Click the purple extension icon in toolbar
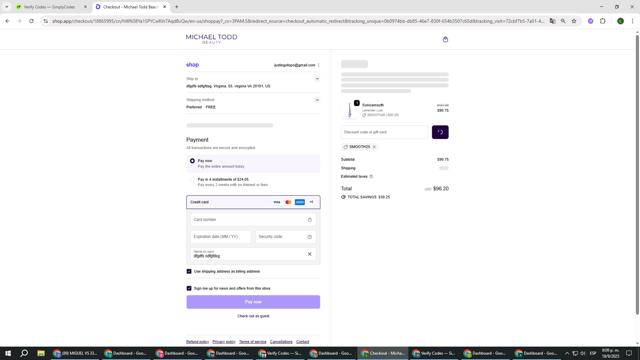Screen dimensions: 640x360 tap(590, 21)
